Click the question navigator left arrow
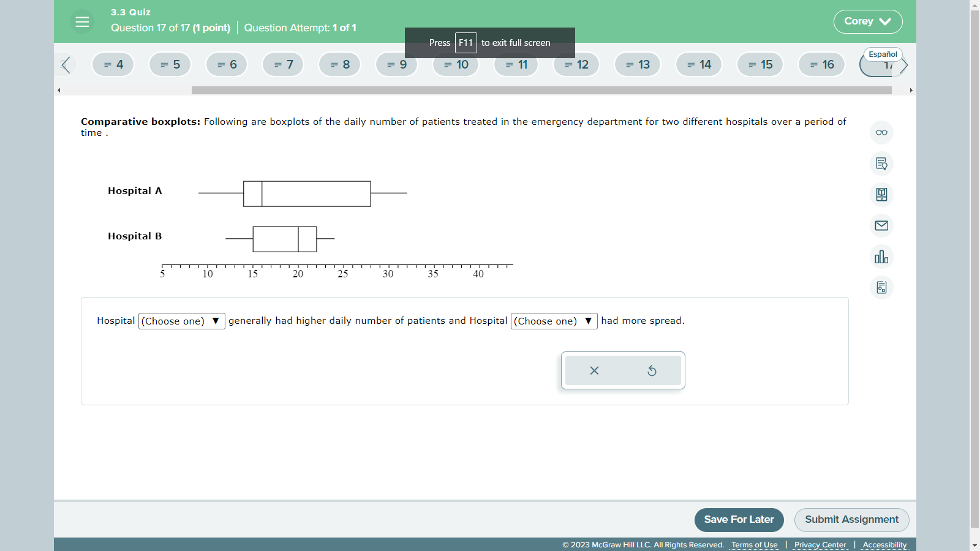980x551 pixels. [x=66, y=64]
